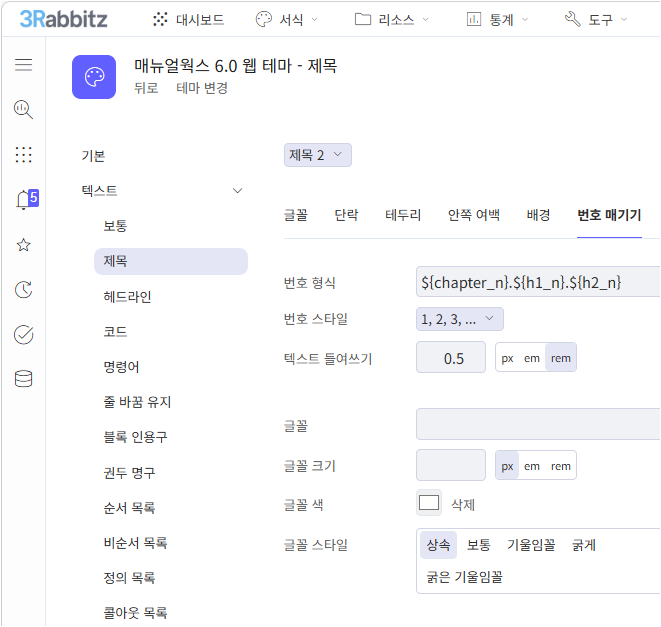This screenshot has height=627, width=661.
Task: Choose 굵은 기울임꼴 font style
Action: click(x=465, y=577)
